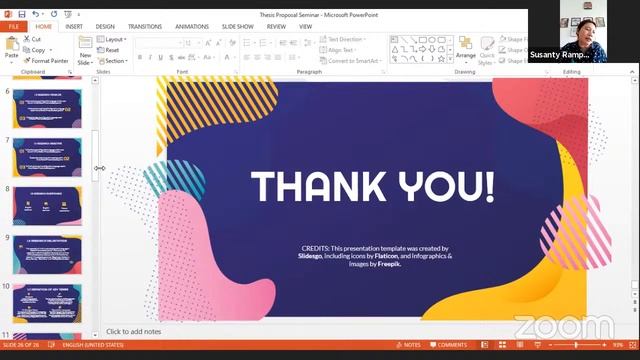Open the Align Text dropdown
Screen dimensions: 640x360
coord(338,50)
